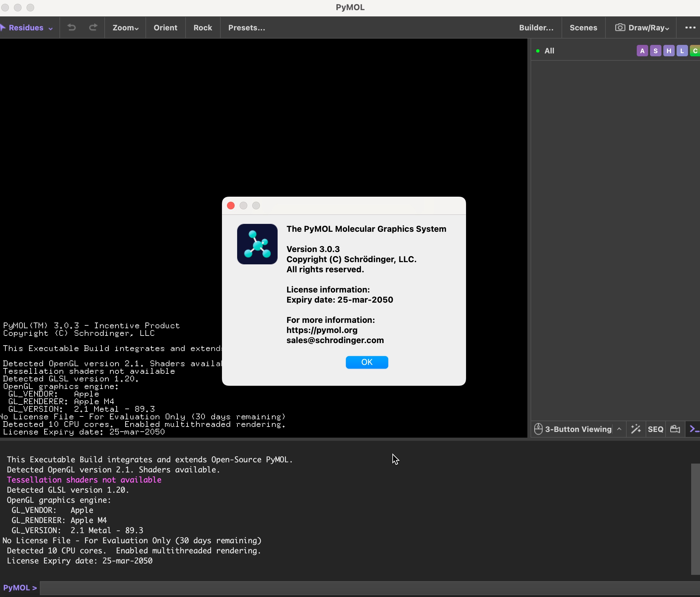Viewport: 700px width, 597px height.
Task: Toggle the command prompt console icon
Action: pyautogui.click(x=694, y=429)
